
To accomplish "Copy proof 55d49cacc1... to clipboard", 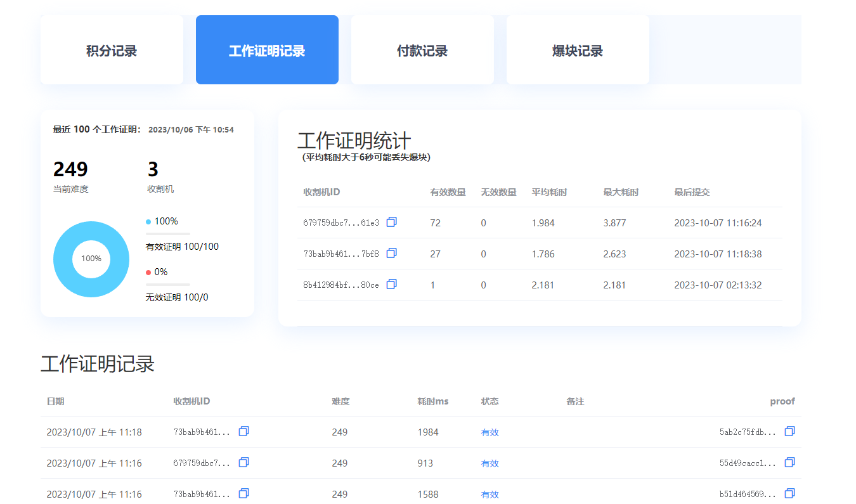I will [789, 462].
